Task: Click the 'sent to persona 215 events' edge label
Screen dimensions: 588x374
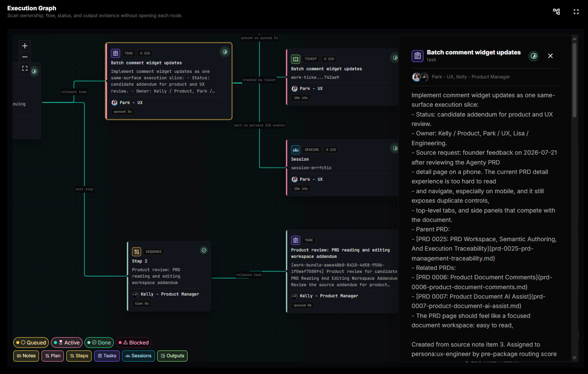Action: pos(260,126)
